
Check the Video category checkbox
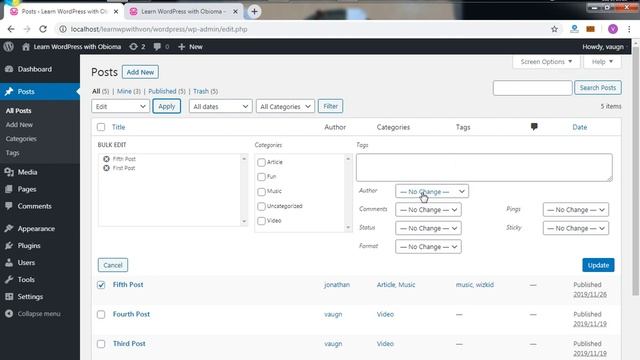pos(261,221)
